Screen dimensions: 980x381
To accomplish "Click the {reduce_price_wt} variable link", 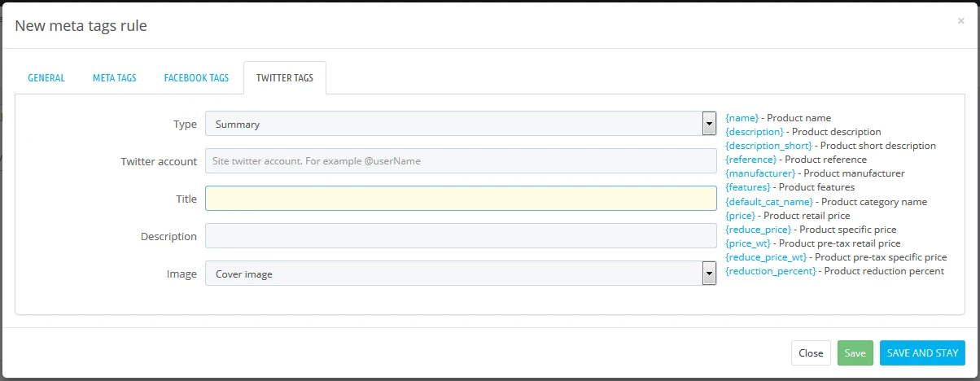I will tap(765, 257).
